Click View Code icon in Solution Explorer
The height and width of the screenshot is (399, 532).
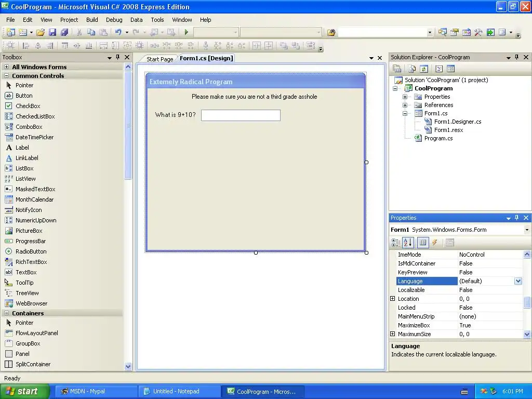coord(439,69)
